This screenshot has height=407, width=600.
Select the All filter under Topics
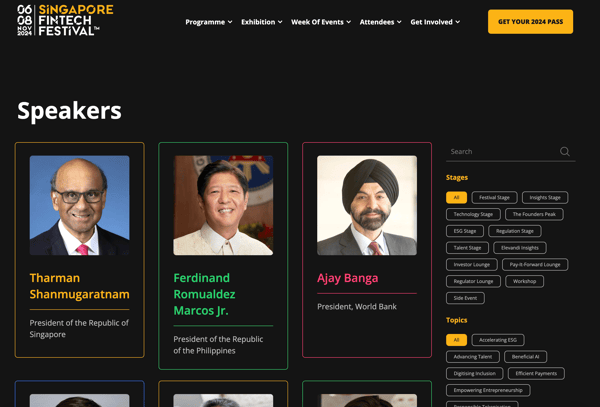click(456, 340)
